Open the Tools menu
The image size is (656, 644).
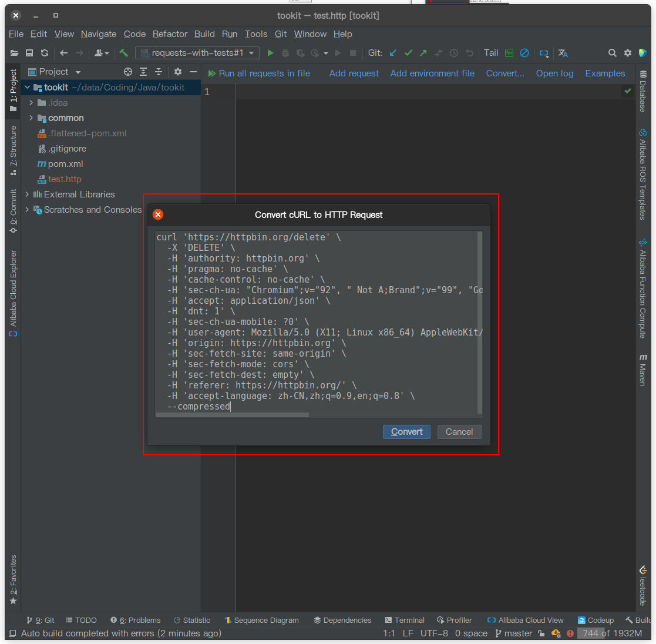point(256,34)
